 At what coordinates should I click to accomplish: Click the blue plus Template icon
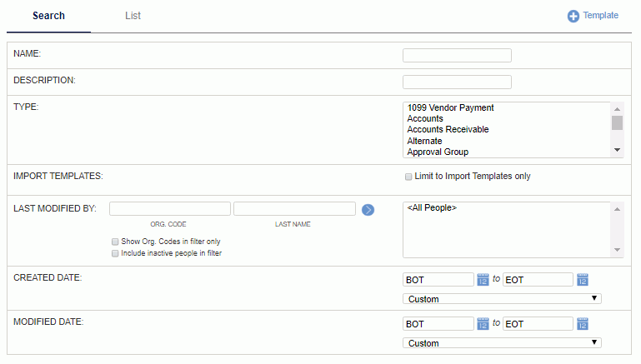(573, 17)
